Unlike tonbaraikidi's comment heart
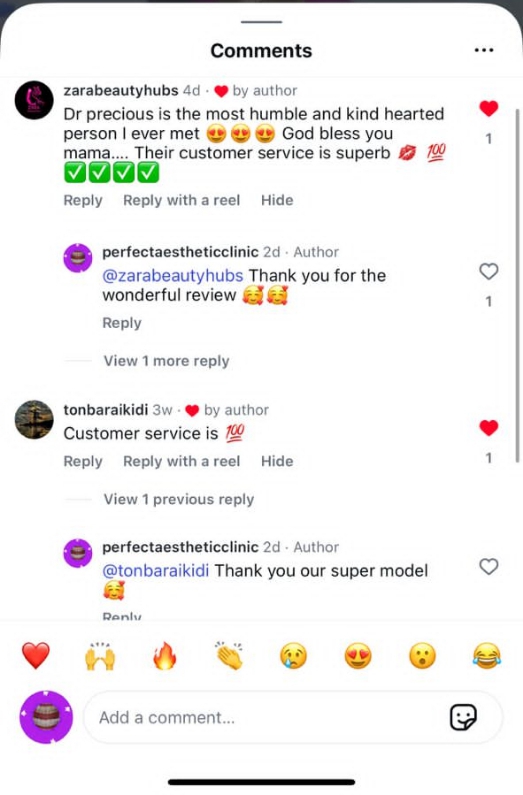The height and width of the screenshot is (795, 523). 489,428
